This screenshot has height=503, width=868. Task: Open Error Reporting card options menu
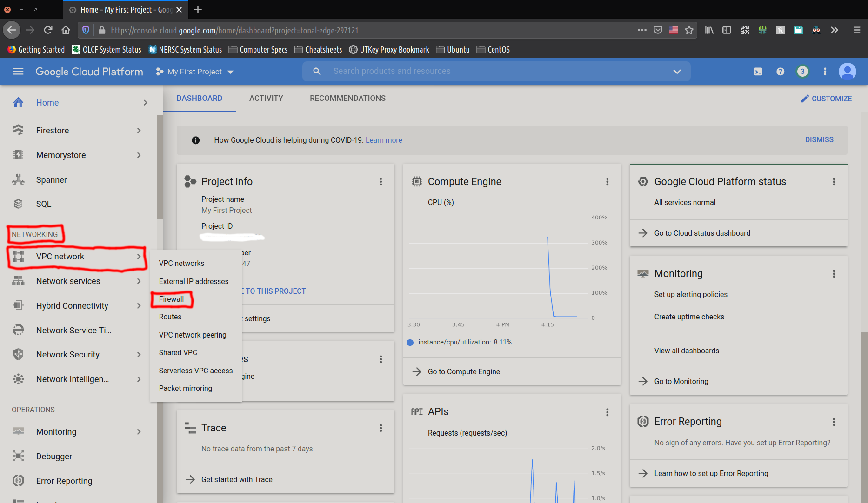pyautogui.click(x=834, y=422)
